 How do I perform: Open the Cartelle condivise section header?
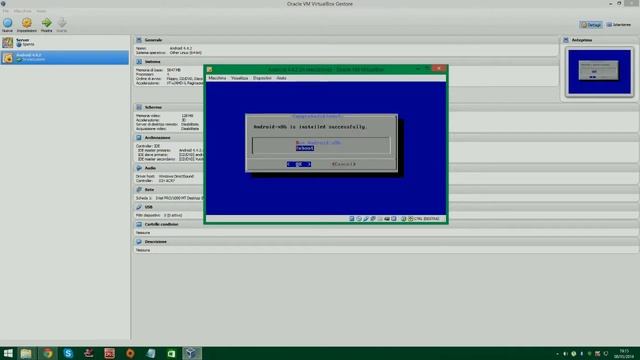[x=161, y=224]
